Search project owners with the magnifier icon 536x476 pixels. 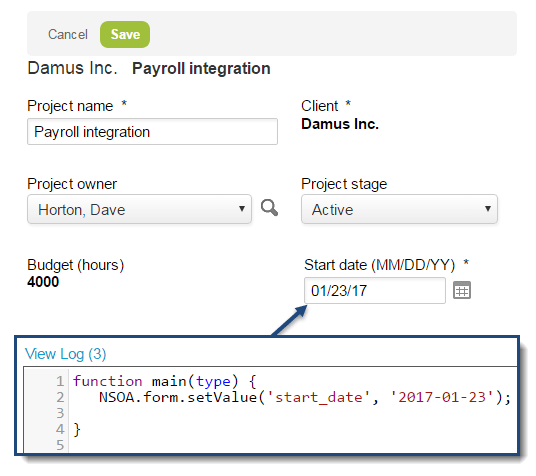(x=269, y=208)
